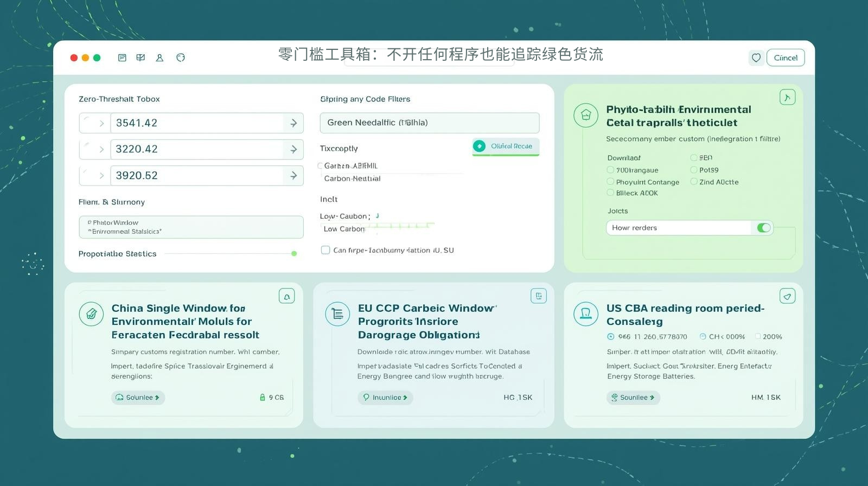This screenshot has width=868, height=486.
Task: Expand the chevron left of 3220.42
Action: point(101,149)
